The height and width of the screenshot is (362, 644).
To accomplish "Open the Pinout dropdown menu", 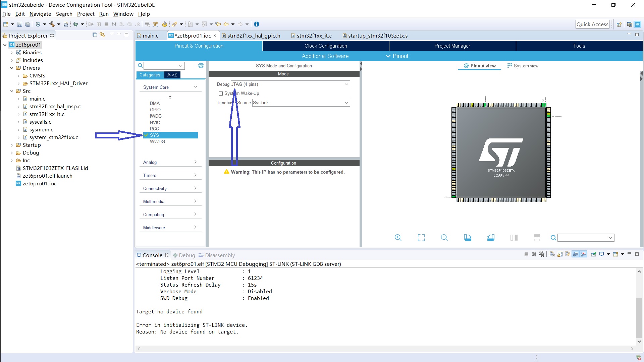I will pyautogui.click(x=397, y=56).
